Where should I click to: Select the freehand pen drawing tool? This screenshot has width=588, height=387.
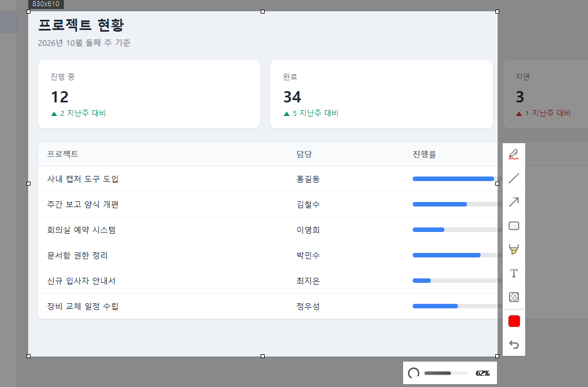click(514, 154)
